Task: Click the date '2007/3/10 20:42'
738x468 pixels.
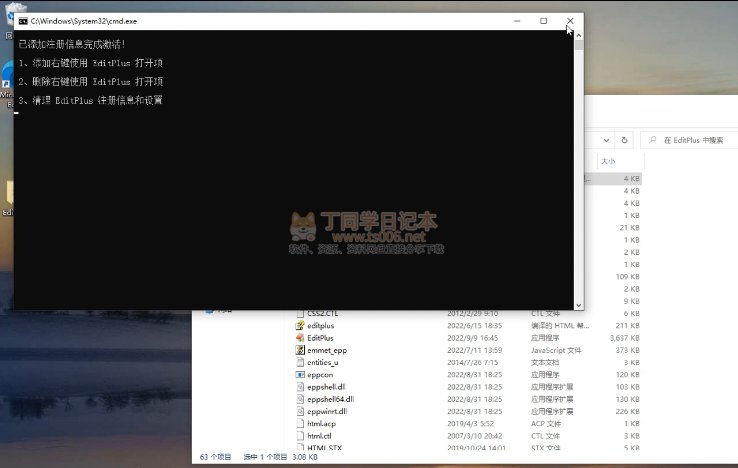Action: [x=474, y=436]
